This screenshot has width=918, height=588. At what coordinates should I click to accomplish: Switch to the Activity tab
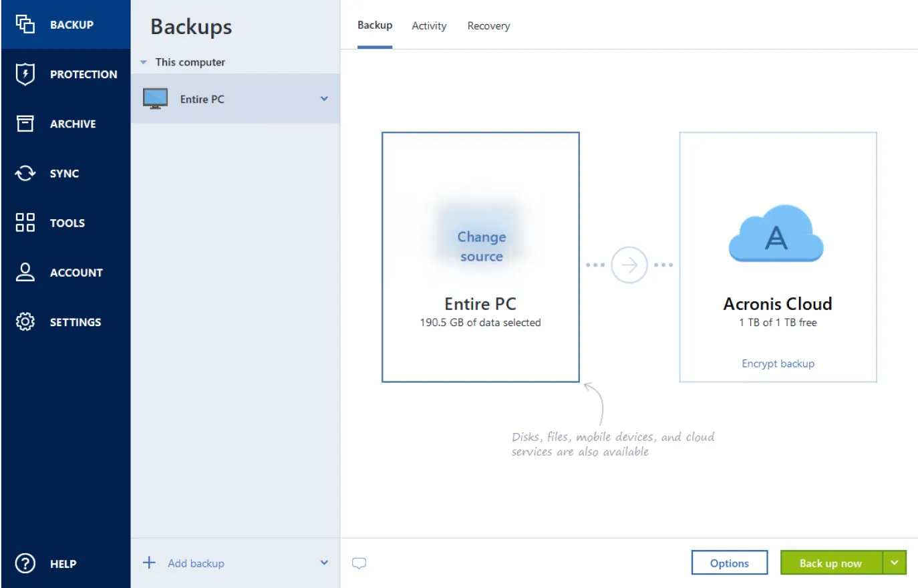click(x=429, y=26)
